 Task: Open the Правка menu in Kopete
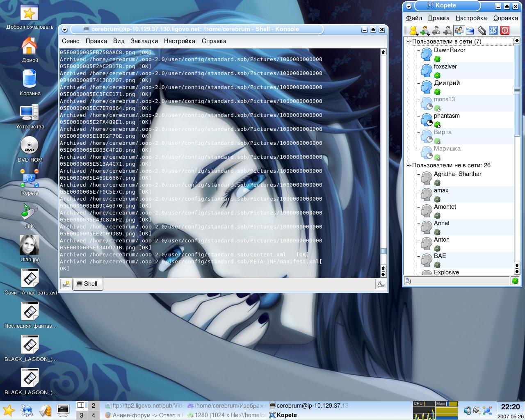(438, 18)
